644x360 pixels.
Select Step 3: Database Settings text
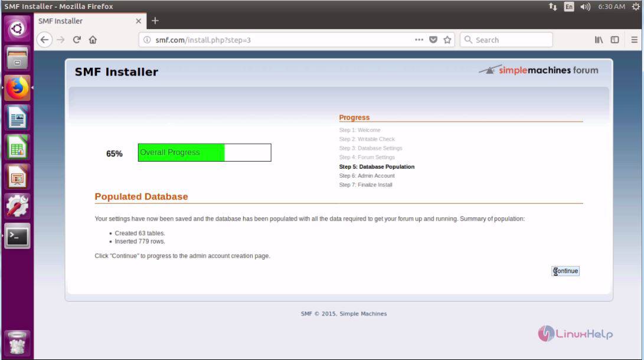[371, 148]
